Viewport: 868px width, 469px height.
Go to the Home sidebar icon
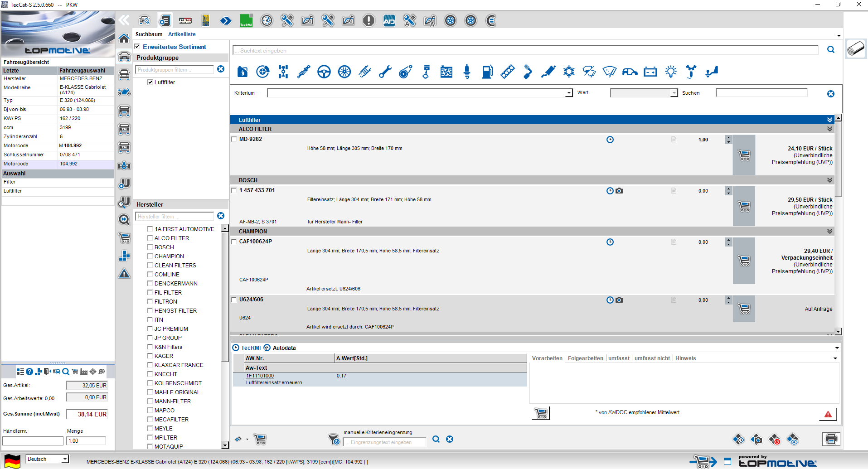click(124, 39)
